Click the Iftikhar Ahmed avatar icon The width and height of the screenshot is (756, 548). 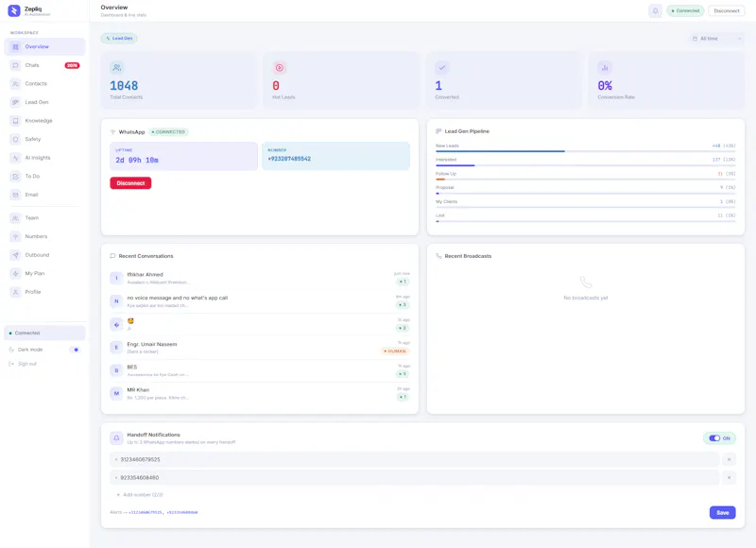pyautogui.click(x=116, y=278)
